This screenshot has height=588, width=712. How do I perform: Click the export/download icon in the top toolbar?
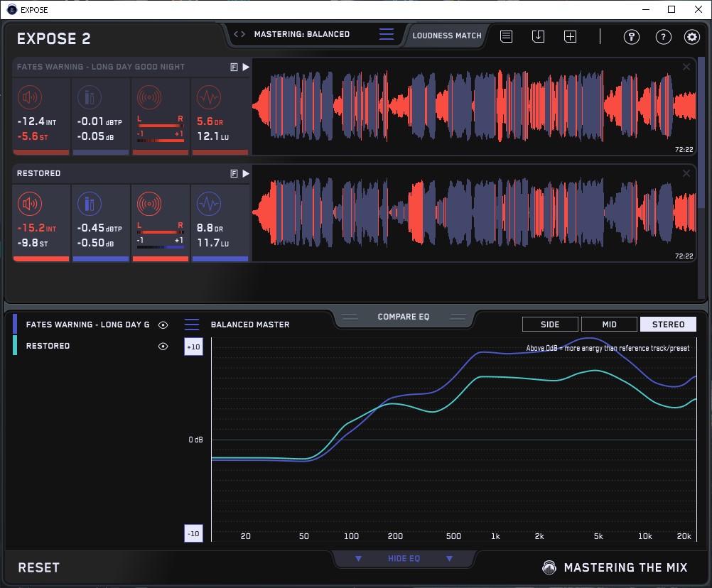[538, 36]
